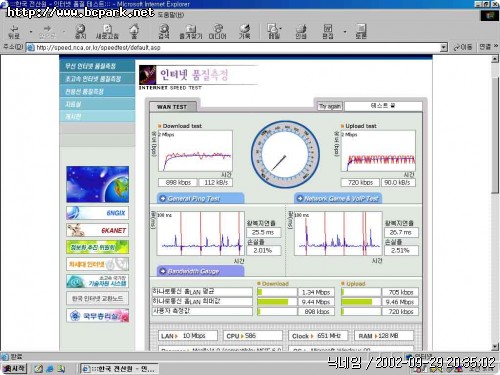
Task: Show browsing history with 기록 icon
Action: [244, 32]
